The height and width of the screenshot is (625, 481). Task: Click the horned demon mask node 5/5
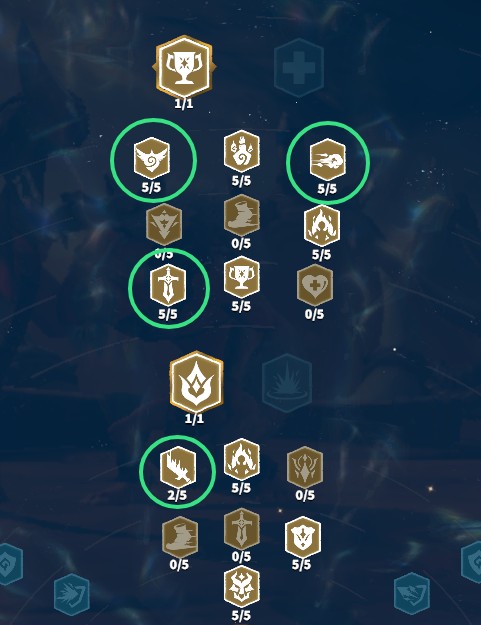pyautogui.click(x=241, y=586)
